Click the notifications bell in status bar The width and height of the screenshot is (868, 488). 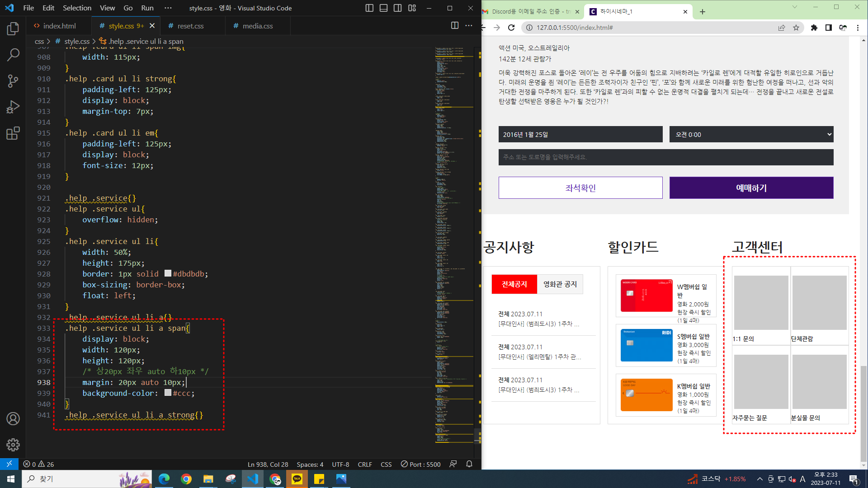point(469,464)
